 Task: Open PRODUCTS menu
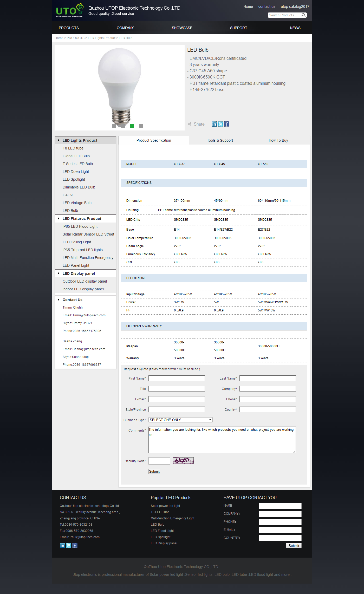click(69, 28)
